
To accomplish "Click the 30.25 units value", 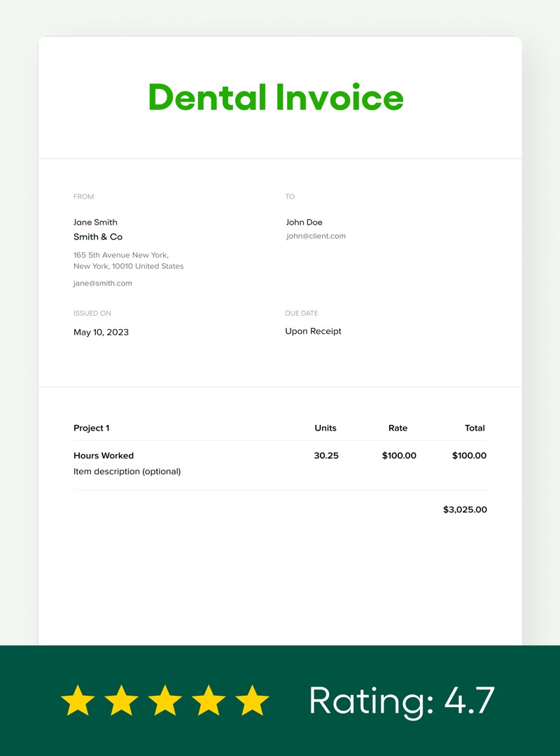I will [x=326, y=456].
